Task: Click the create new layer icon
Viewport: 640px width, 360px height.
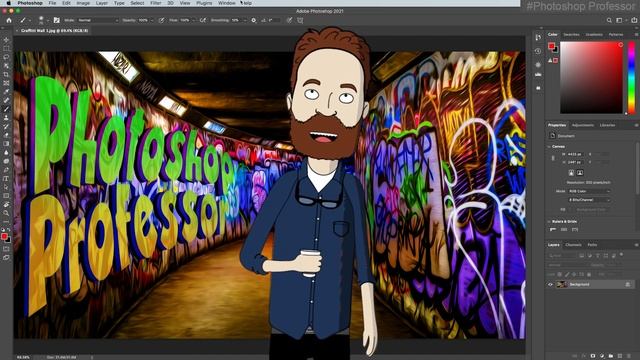Action: (x=620, y=356)
